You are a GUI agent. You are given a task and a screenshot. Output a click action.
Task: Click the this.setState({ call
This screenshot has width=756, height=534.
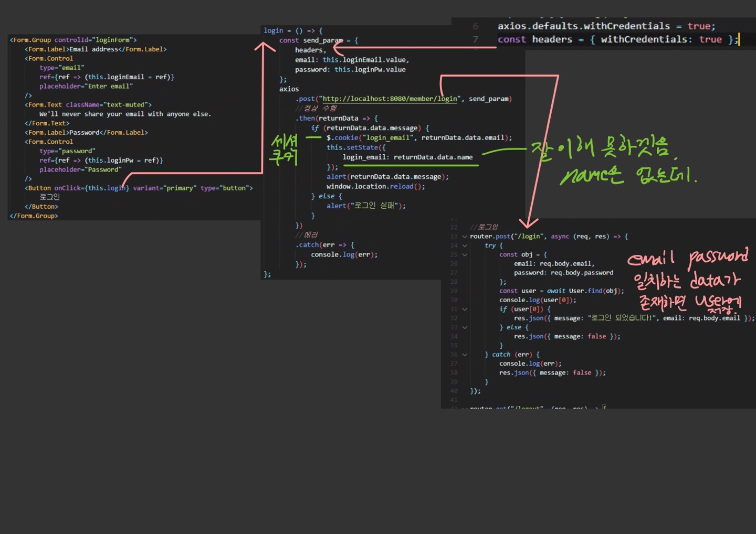[x=356, y=147]
